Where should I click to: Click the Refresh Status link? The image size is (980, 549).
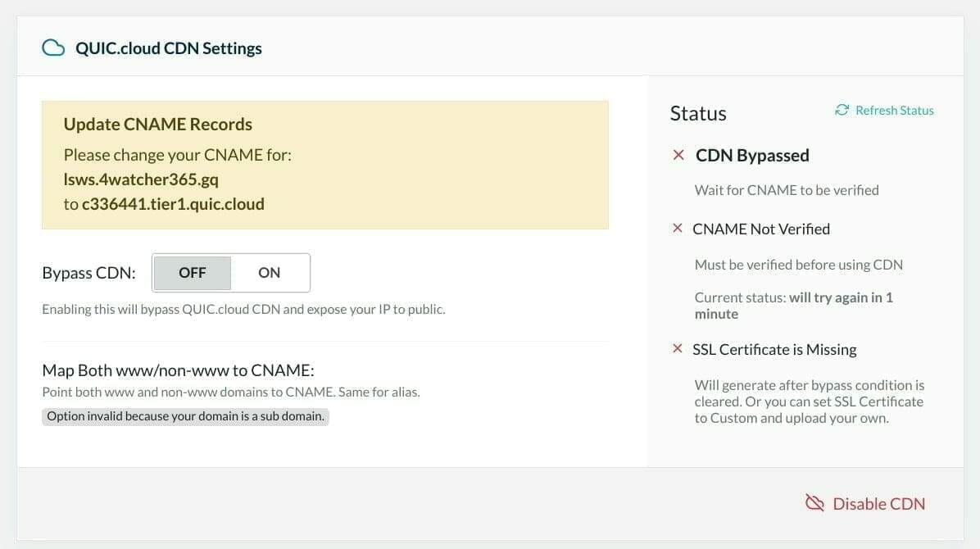point(895,111)
